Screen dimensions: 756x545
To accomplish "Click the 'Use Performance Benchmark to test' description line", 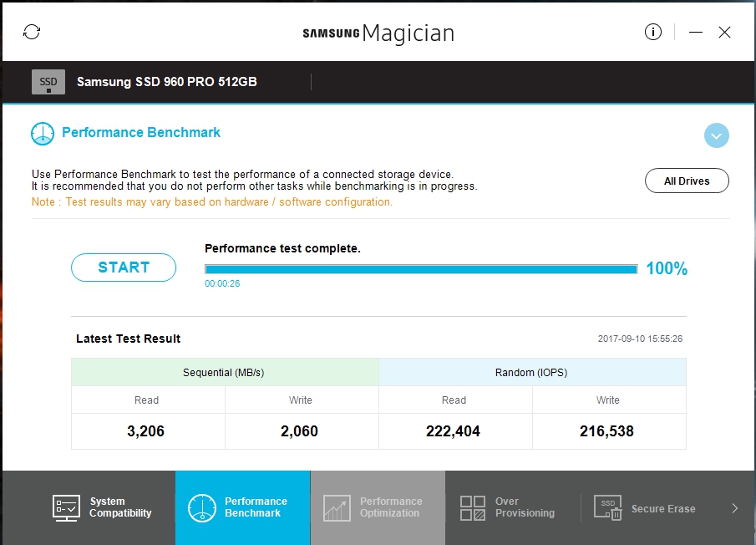I will tap(242, 174).
